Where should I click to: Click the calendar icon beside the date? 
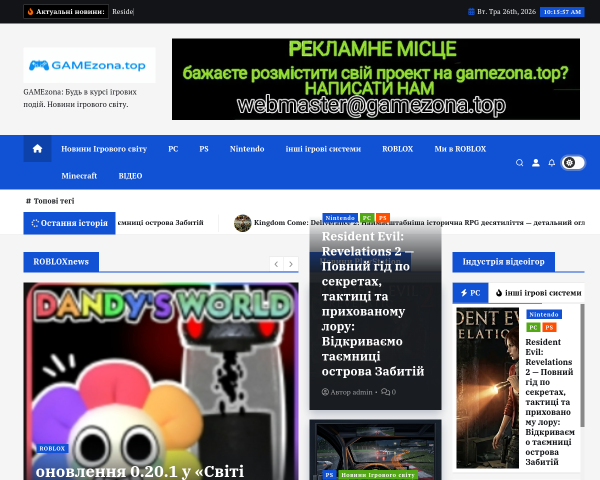(x=471, y=12)
